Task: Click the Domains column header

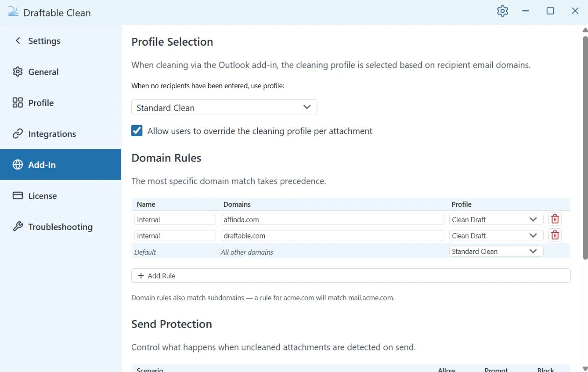Action: pyautogui.click(x=237, y=204)
